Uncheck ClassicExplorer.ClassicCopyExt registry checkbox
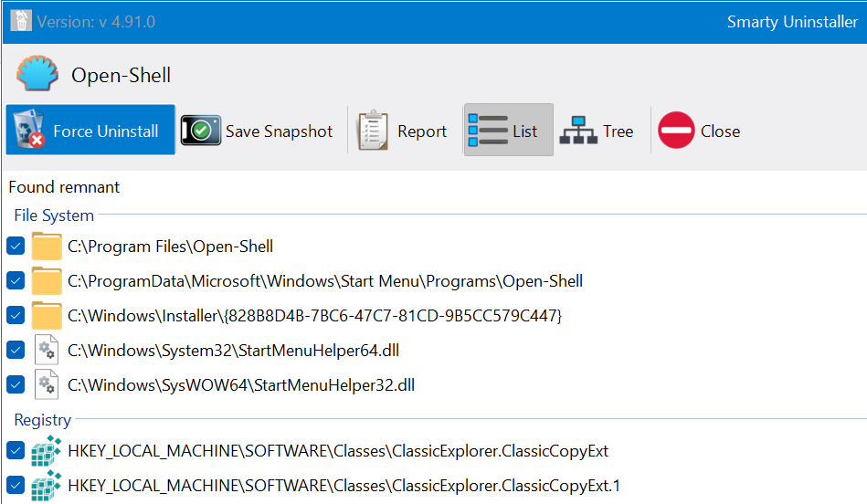Screen dimensions: 867x504 pos(16,450)
